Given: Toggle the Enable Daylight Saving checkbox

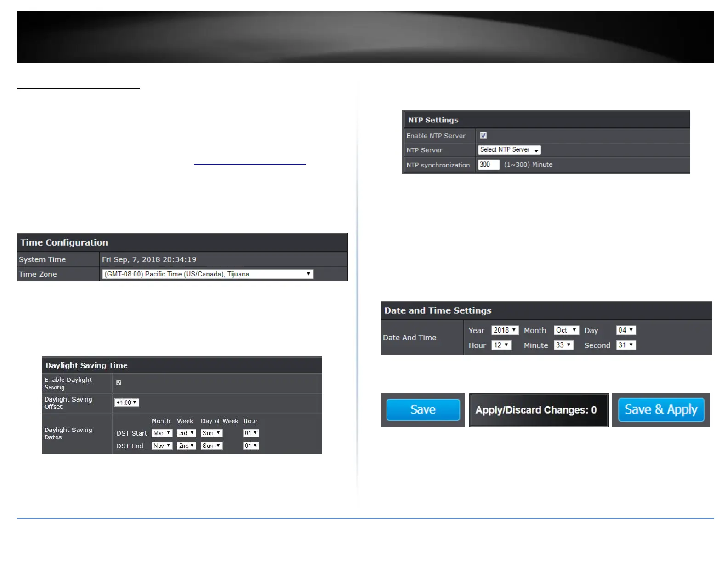Looking at the screenshot, I should 119,383.
